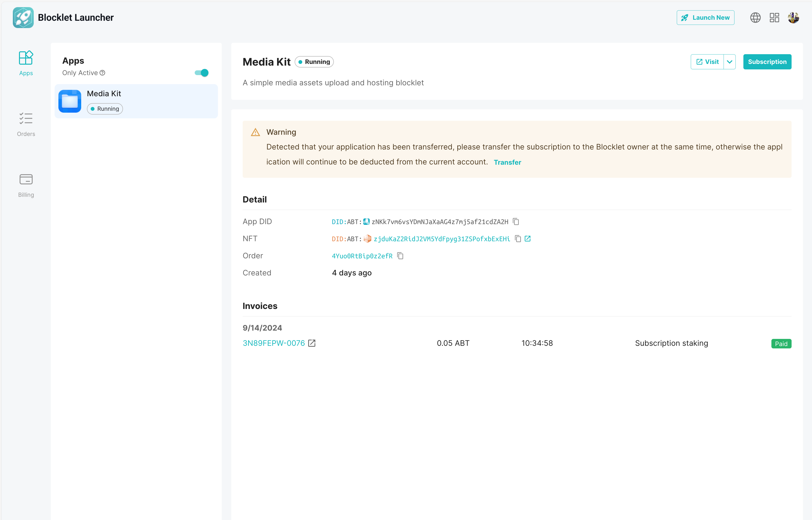The image size is (812, 520).
Task: Click the Only Active help icon
Action: [103, 73]
